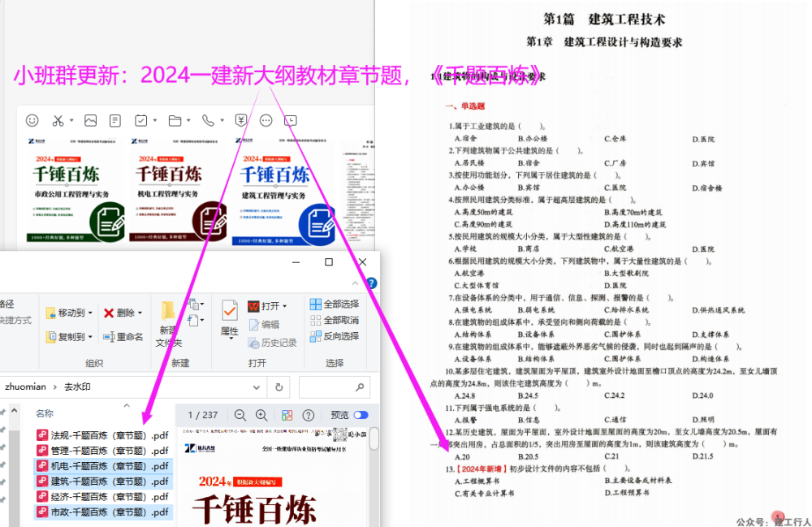Open Explorer help question mark icon

point(371,283)
